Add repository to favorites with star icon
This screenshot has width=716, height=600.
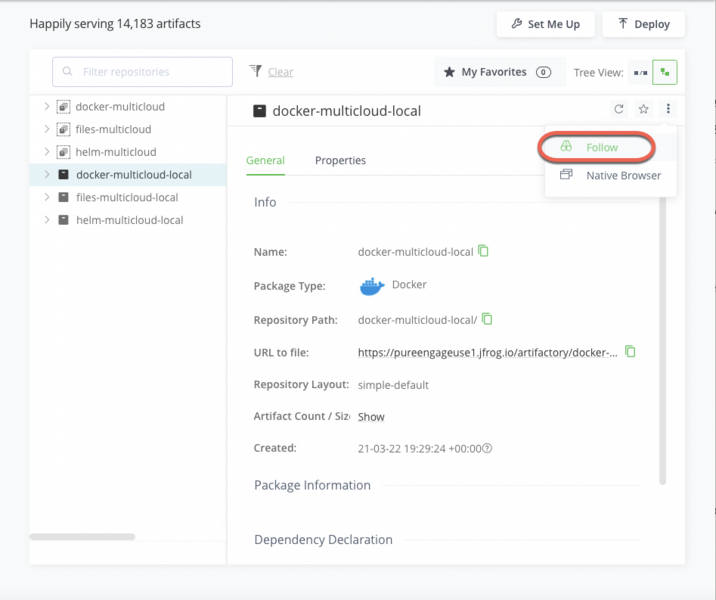[643, 109]
